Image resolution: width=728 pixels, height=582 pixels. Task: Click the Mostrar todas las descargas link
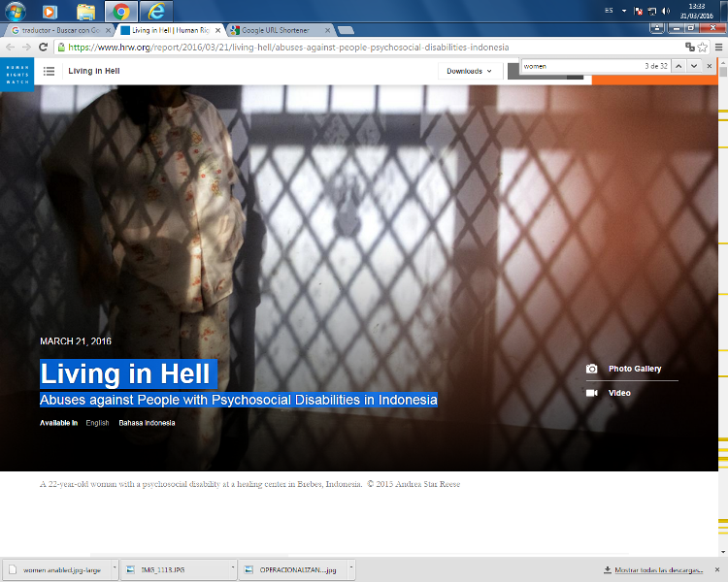[658, 569]
